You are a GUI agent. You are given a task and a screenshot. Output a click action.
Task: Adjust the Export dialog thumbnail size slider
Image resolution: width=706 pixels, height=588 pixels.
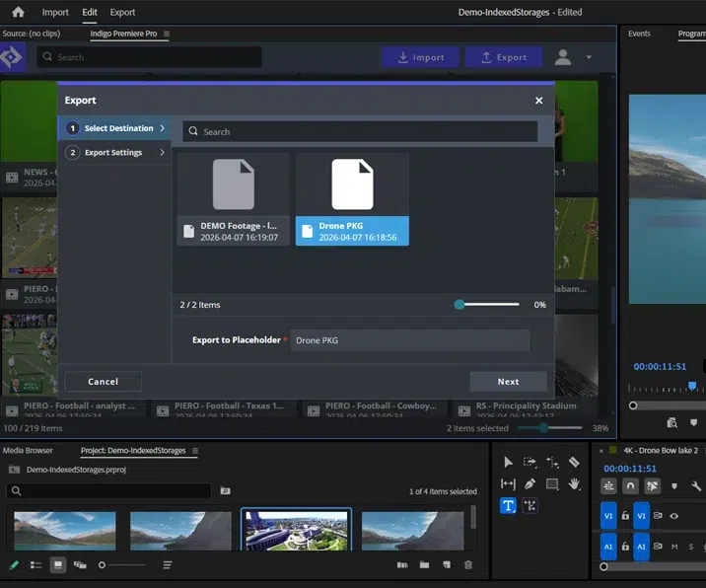459,305
